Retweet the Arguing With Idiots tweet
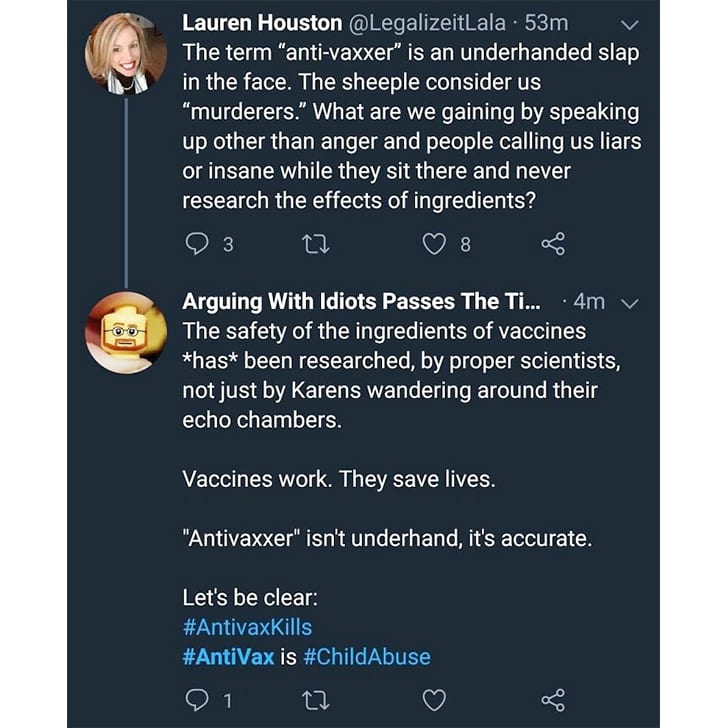728x728 pixels. click(317, 700)
